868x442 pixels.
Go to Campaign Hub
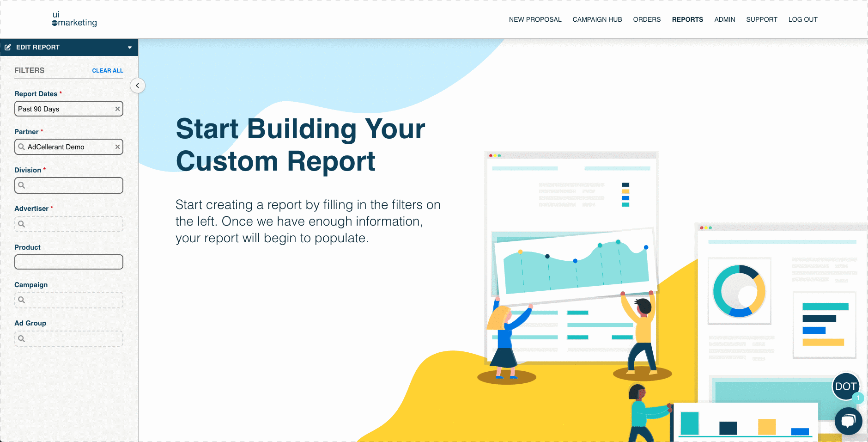pos(597,19)
